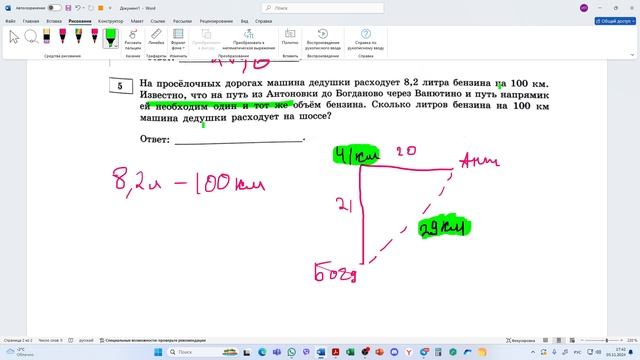Image resolution: width=640 pixels, height=360 pixels.
Task: Select the green highlighter pen
Action: [111, 38]
